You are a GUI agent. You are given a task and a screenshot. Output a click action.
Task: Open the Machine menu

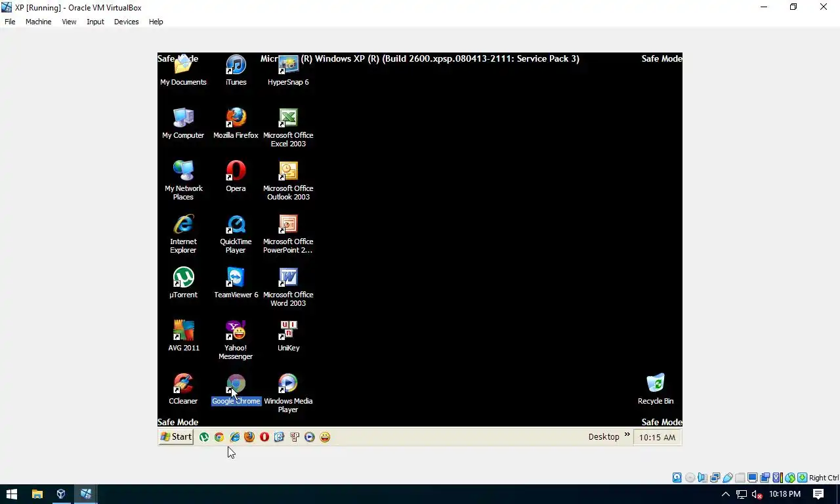(x=38, y=22)
